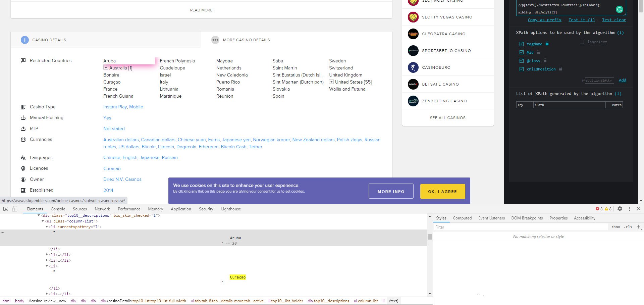This screenshot has height=305, width=644.
Task: Expand the last collapsed li node in DOM tree
Action: tap(47, 294)
